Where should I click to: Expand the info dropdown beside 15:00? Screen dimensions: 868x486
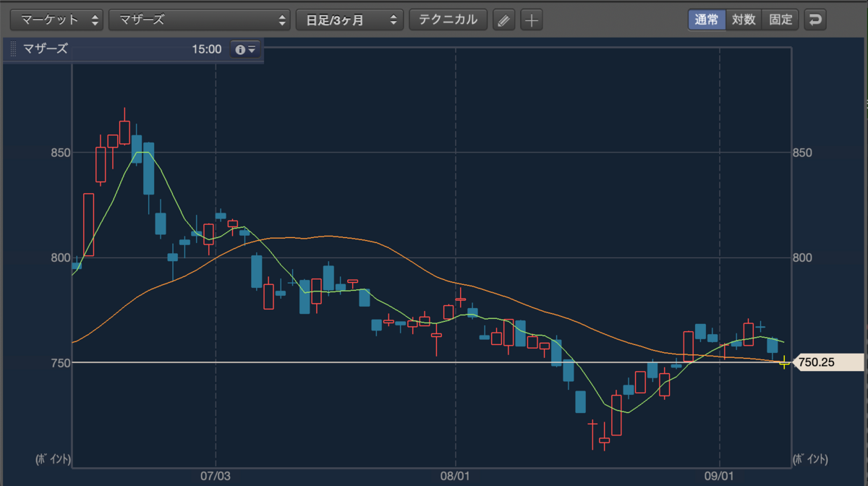tap(244, 49)
